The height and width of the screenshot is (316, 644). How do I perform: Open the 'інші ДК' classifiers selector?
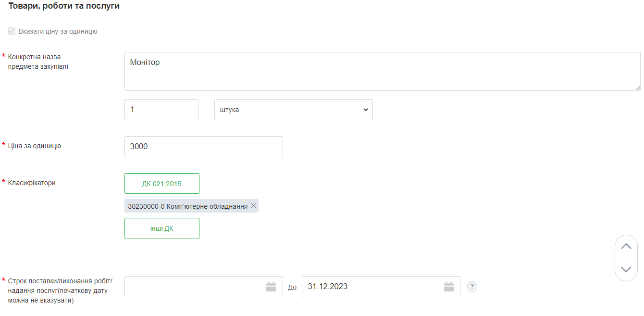coord(161,228)
